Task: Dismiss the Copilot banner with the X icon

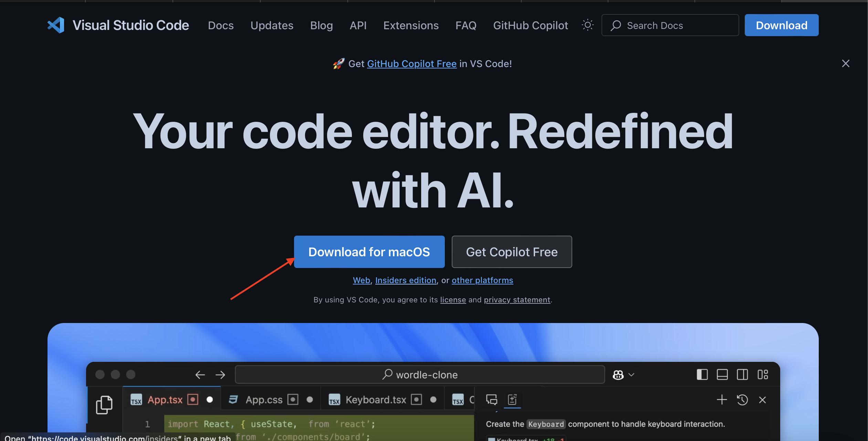Action: pos(846,63)
